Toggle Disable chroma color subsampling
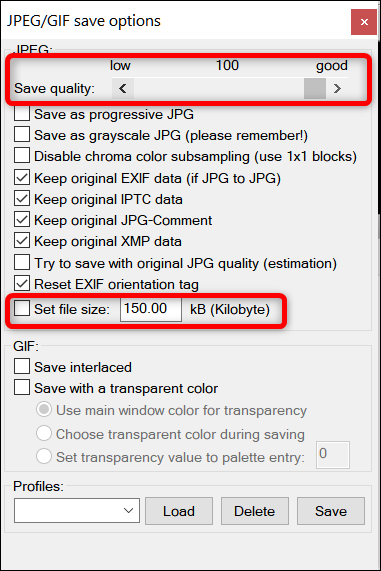The height and width of the screenshot is (571, 381). click(22, 156)
